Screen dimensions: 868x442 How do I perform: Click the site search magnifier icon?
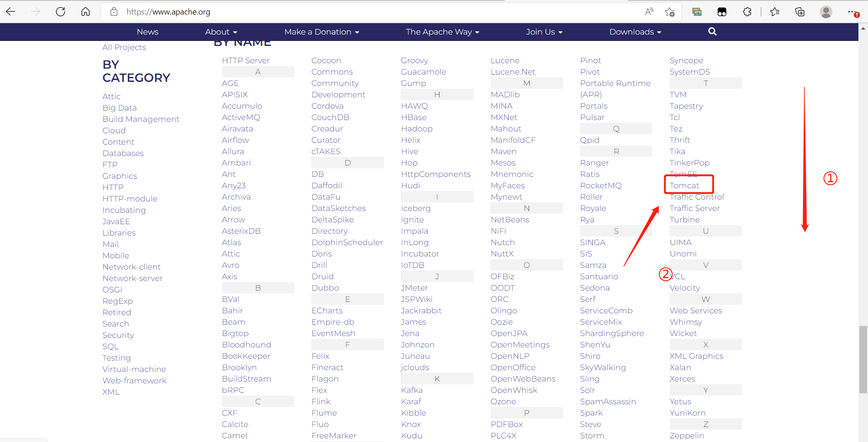click(712, 31)
